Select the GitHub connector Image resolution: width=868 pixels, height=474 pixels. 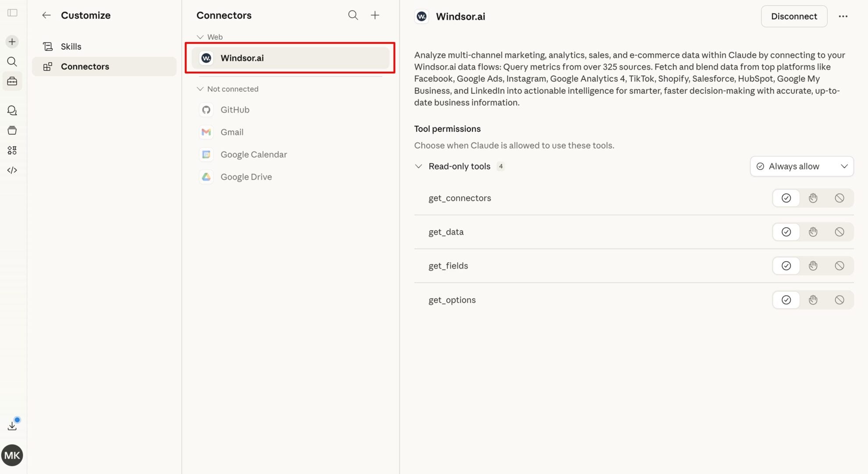click(235, 110)
